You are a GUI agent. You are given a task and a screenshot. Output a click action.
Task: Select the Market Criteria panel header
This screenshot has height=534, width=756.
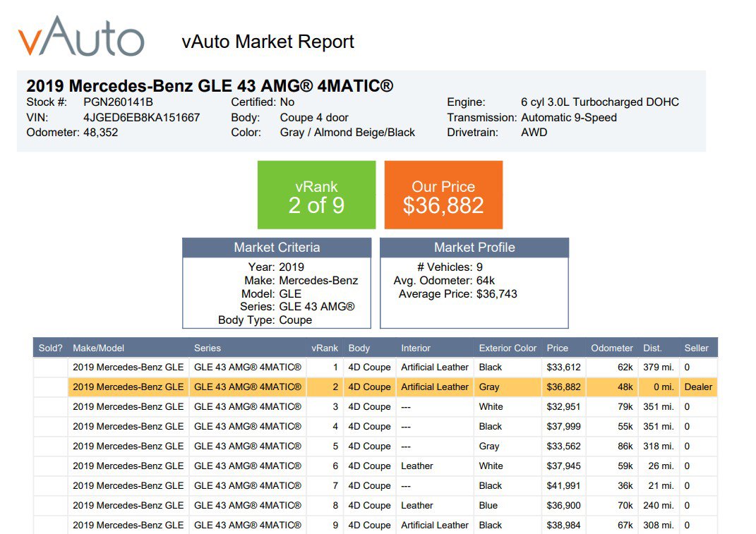tap(277, 248)
